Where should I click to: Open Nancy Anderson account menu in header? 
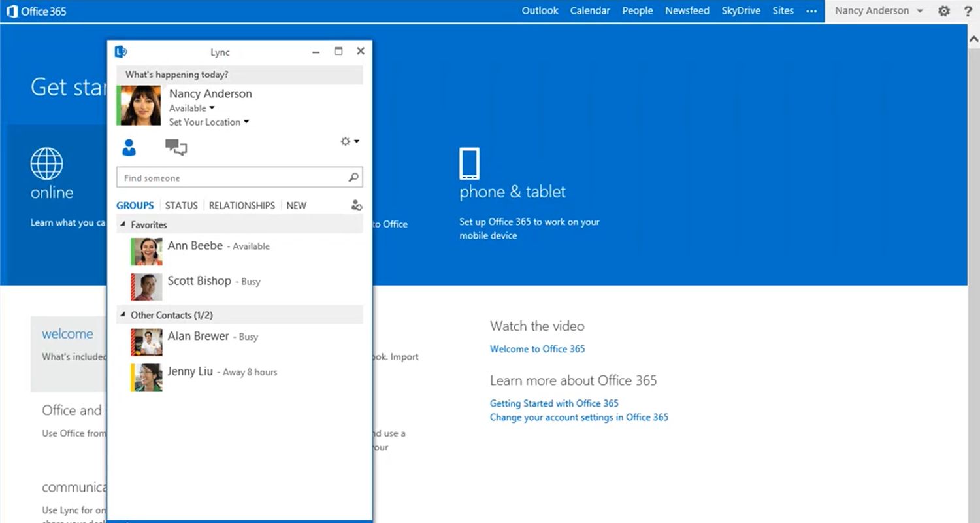click(x=879, y=11)
